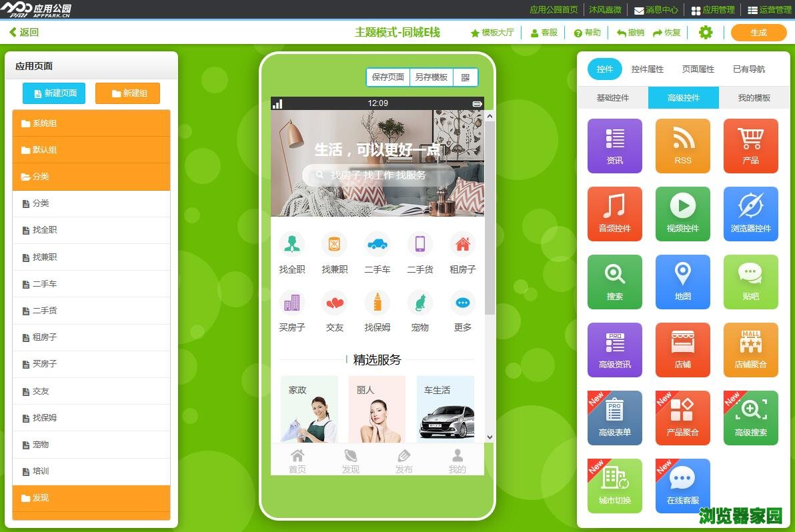The width and height of the screenshot is (795, 532).
Task: Collapse the 分类 folder group
Action: pos(91,177)
